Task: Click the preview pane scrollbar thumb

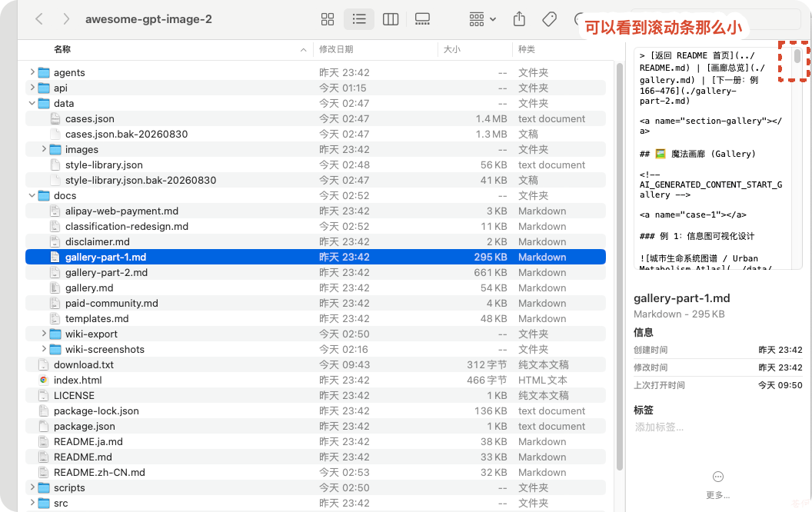Action: pyautogui.click(x=797, y=56)
